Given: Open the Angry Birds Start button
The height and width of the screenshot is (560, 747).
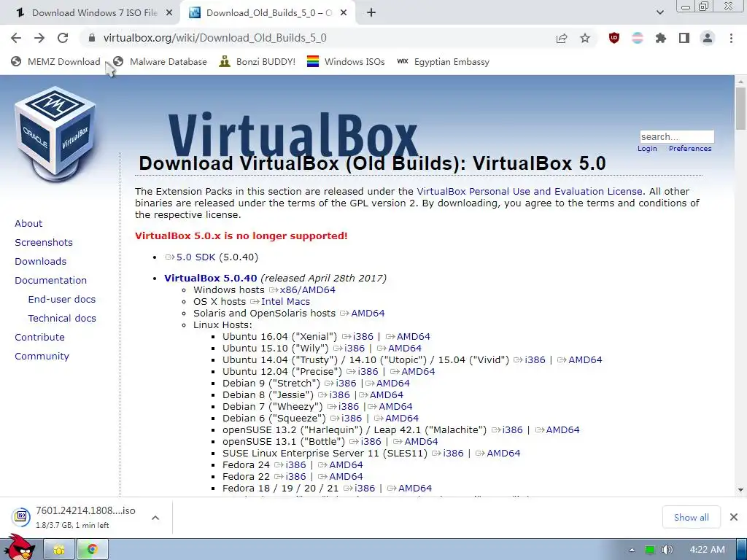Looking at the screenshot, I should [20, 548].
